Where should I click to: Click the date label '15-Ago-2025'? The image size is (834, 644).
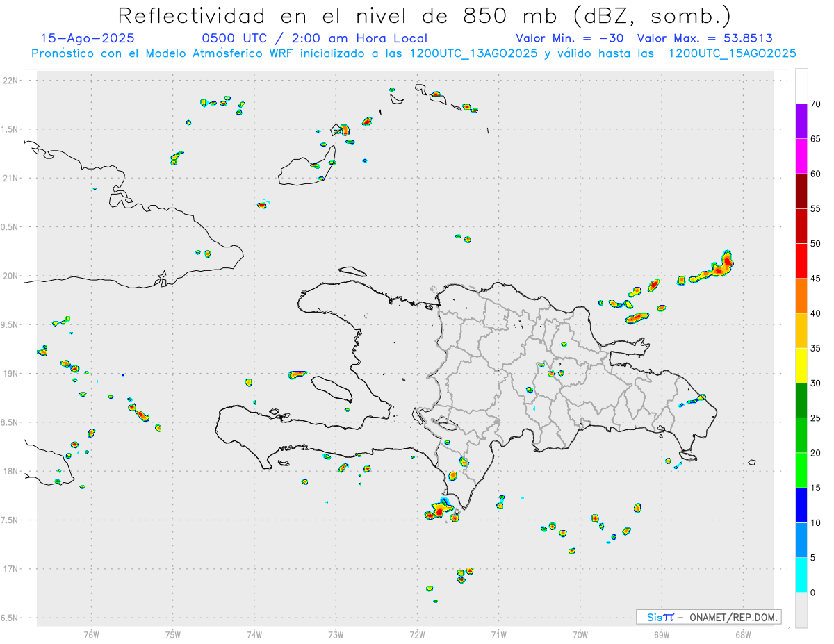click(88, 39)
